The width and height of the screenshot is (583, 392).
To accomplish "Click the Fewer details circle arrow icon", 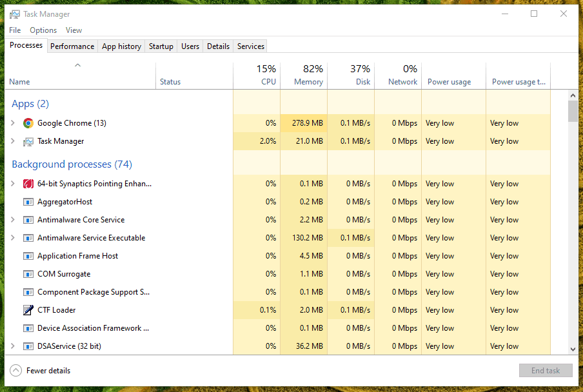I will pyautogui.click(x=15, y=371).
